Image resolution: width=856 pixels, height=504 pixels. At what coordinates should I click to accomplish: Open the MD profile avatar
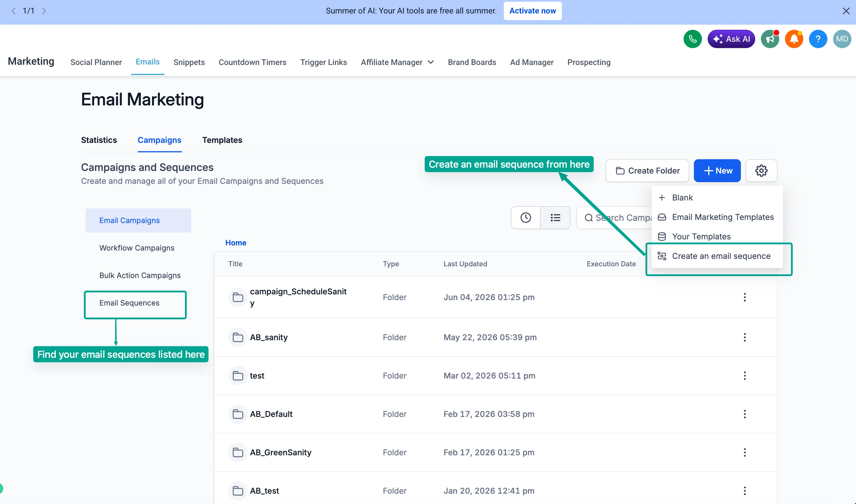(x=842, y=39)
